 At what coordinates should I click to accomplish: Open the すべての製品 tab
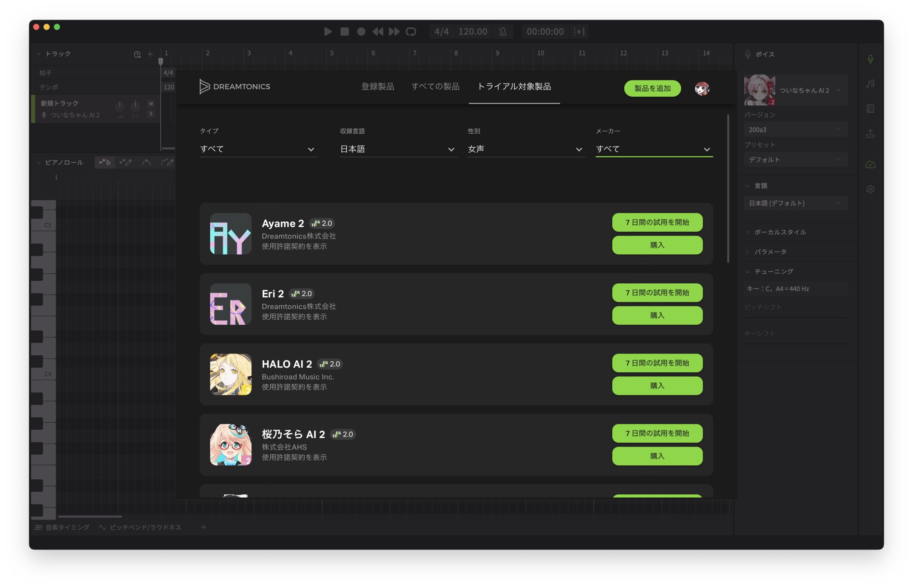tap(435, 87)
